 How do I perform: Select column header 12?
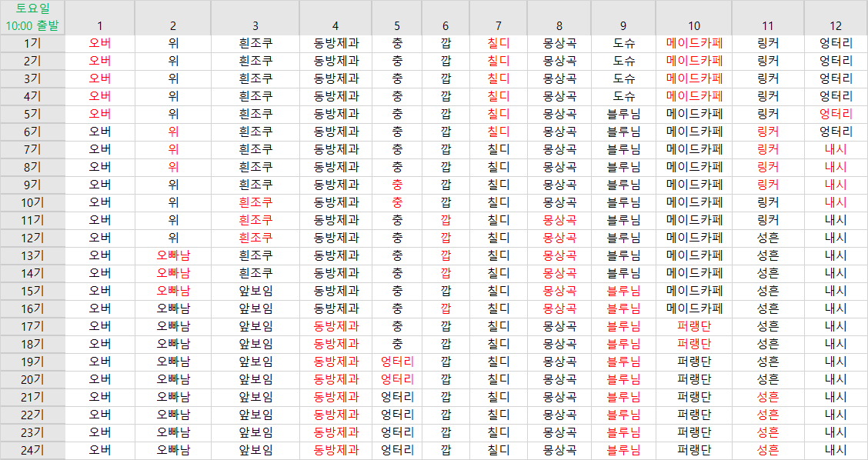(836, 25)
